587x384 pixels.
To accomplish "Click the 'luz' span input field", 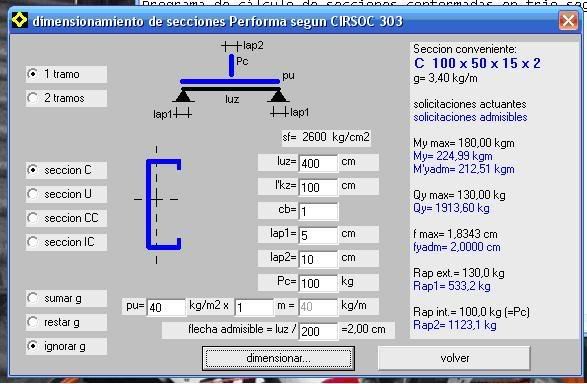I will tap(318, 164).
